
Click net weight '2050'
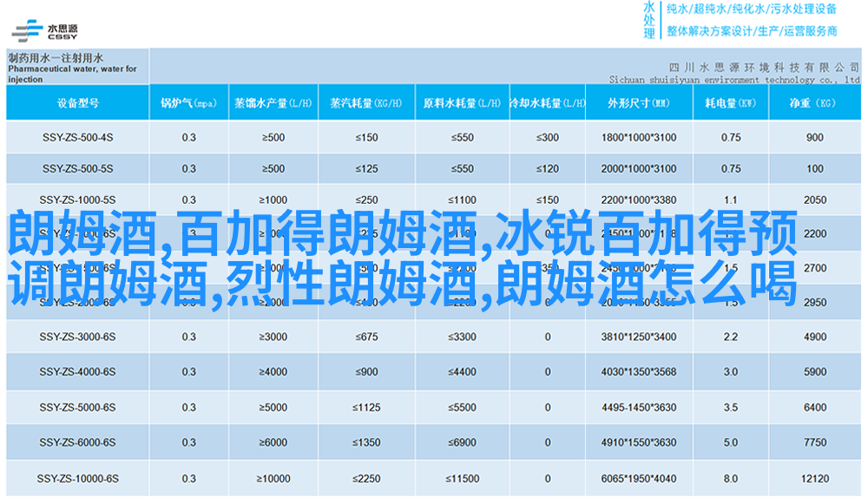tap(815, 200)
